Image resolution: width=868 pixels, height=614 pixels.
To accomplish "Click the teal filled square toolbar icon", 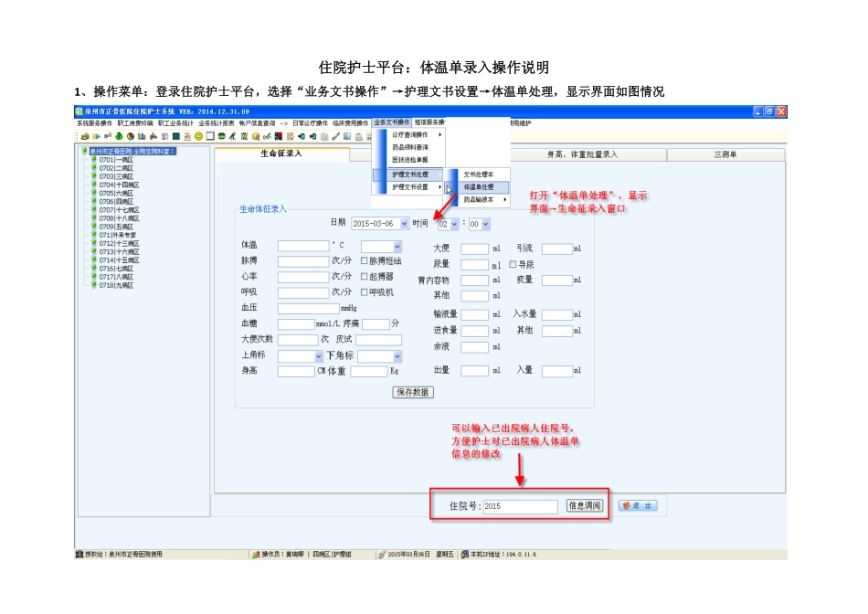I will (x=176, y=136).
